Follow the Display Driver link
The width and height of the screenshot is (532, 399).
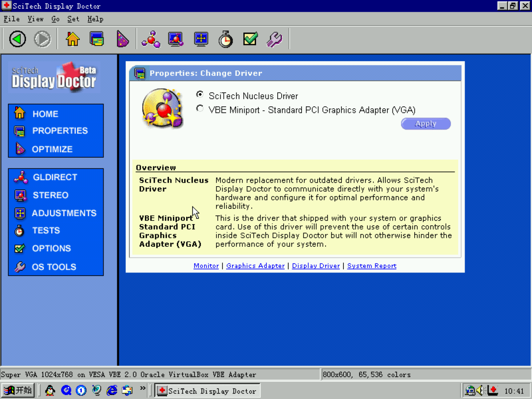coord(316,266)
